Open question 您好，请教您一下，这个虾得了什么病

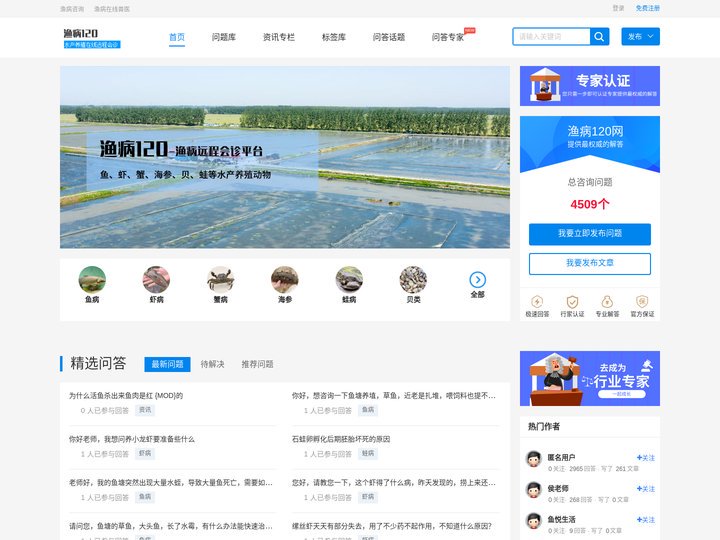[394, 483]
